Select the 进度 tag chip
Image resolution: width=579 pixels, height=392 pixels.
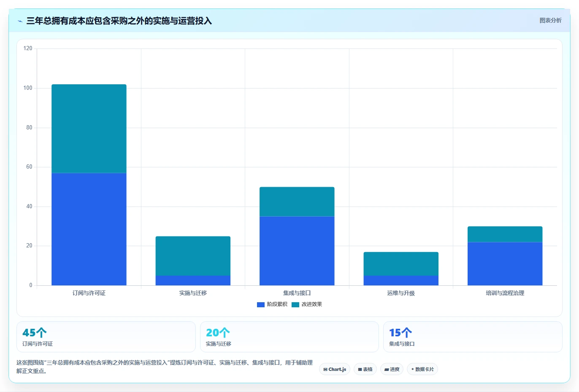[392, 369]
